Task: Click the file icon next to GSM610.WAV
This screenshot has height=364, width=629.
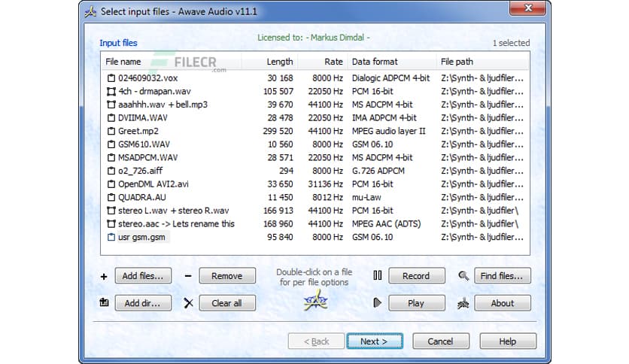Action: click(x=111, y=144)
